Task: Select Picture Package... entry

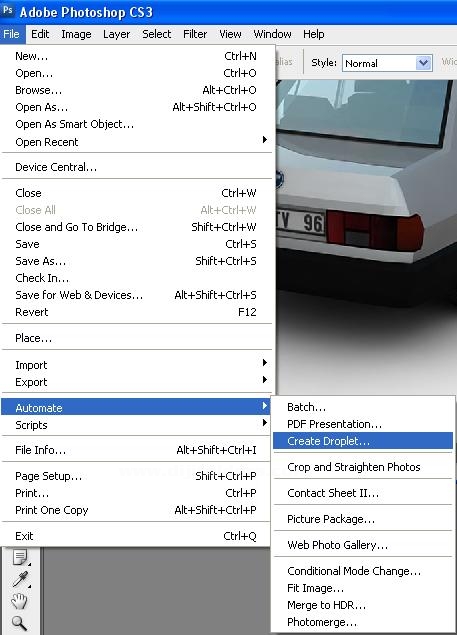Action: [363, 519]
